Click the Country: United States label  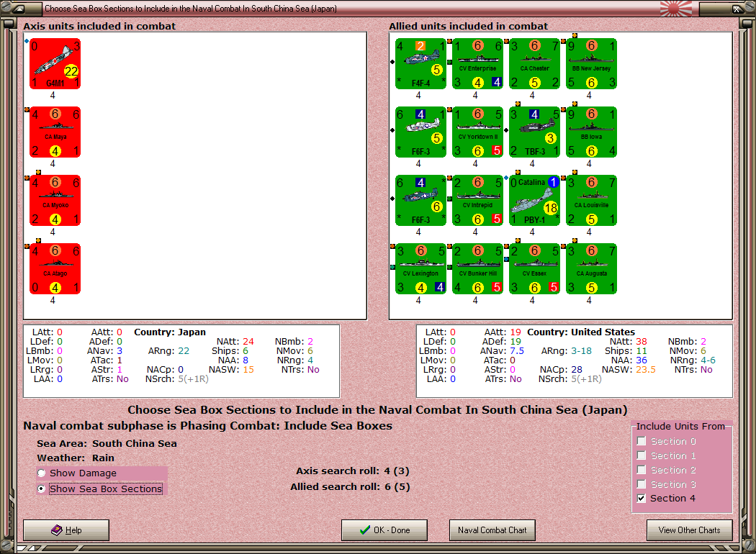pyautogui.click(x=581, y=332)
